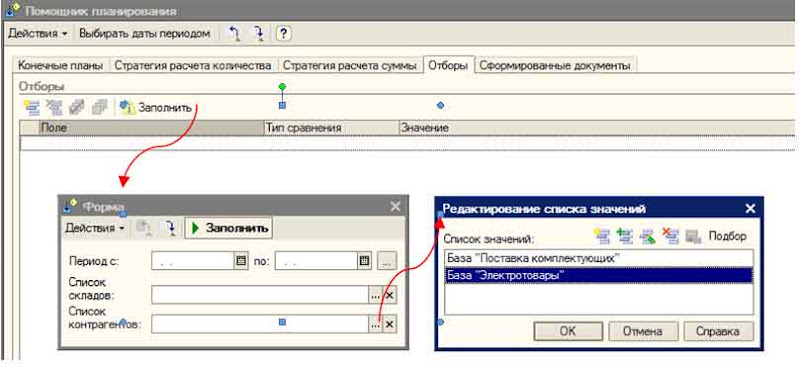The height and width of the screenshot is (369, 800).
Task: Click the red X delete icon in the value list toolbar
Action: pyautogui.click(x=670, y=236)
